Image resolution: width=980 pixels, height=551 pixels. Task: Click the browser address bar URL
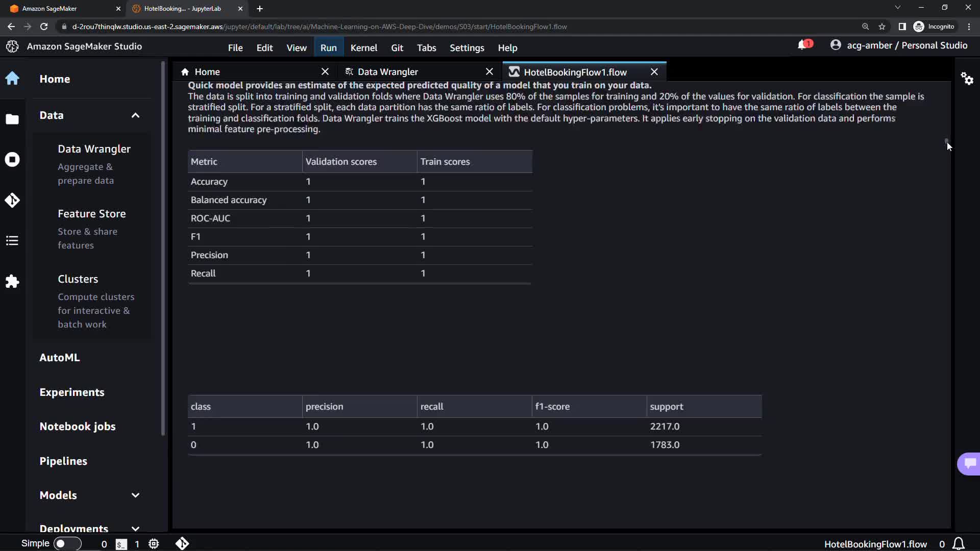pyautogui.click(x=319, y=27)
